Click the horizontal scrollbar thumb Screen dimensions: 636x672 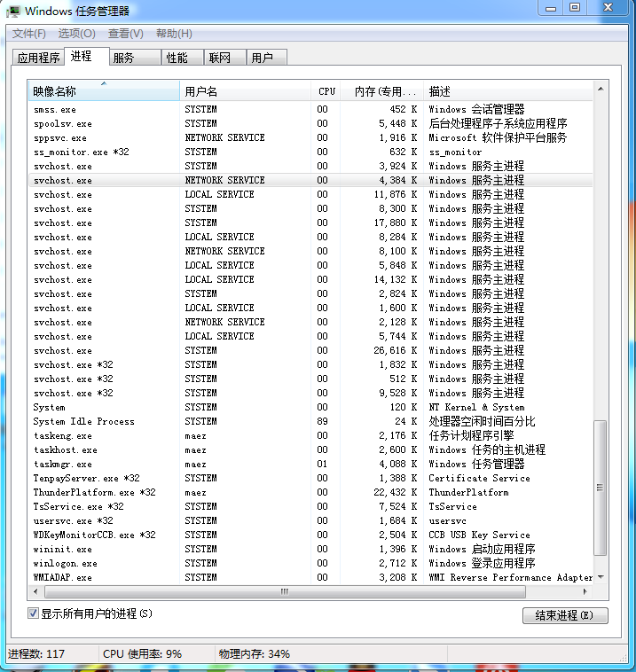pyautogui.click(x=285, y=591)
